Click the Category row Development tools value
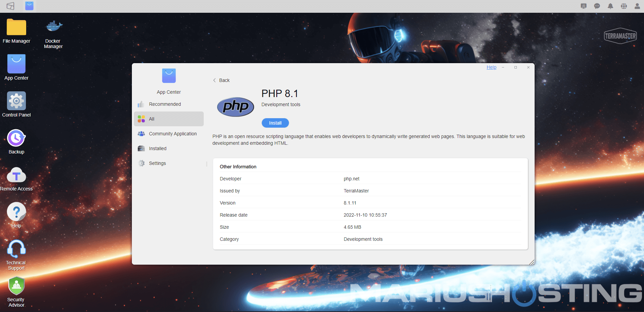Screen dimensions: 644x312 [x=363, y=239]
